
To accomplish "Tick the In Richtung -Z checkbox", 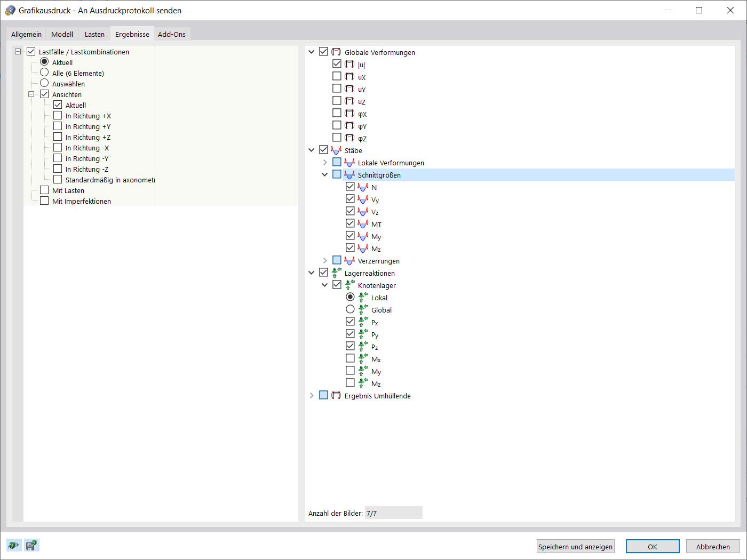I will click(x=58, y=169).
